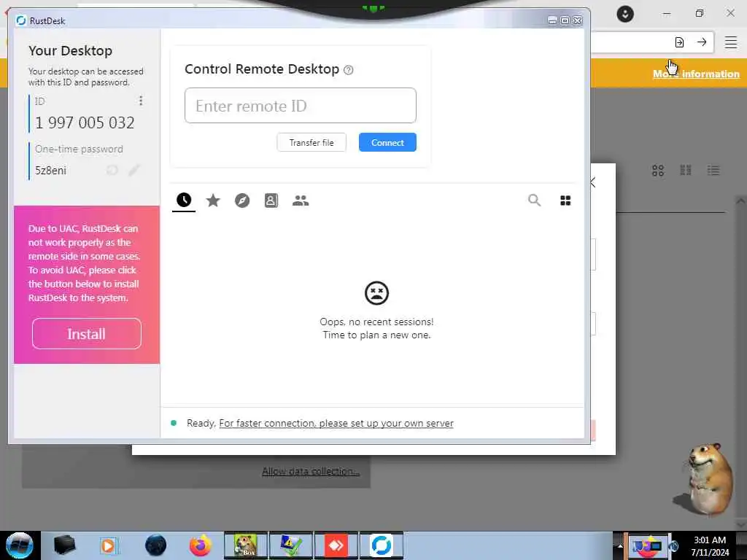The height and width of the screenshot is (560, 747).
Task: Click the taskbar clock showing 3:01 AM
Action: pos(710,546)
